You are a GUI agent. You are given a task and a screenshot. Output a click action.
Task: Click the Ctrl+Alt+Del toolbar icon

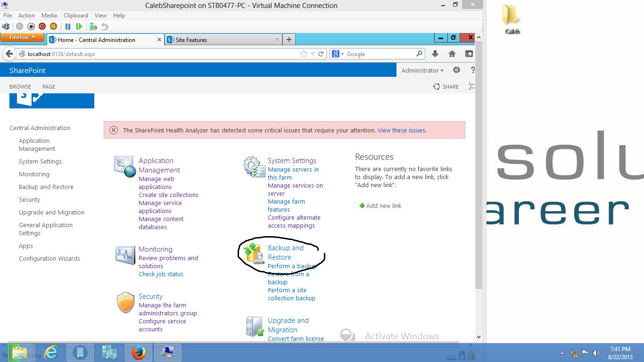click(6, 26)
